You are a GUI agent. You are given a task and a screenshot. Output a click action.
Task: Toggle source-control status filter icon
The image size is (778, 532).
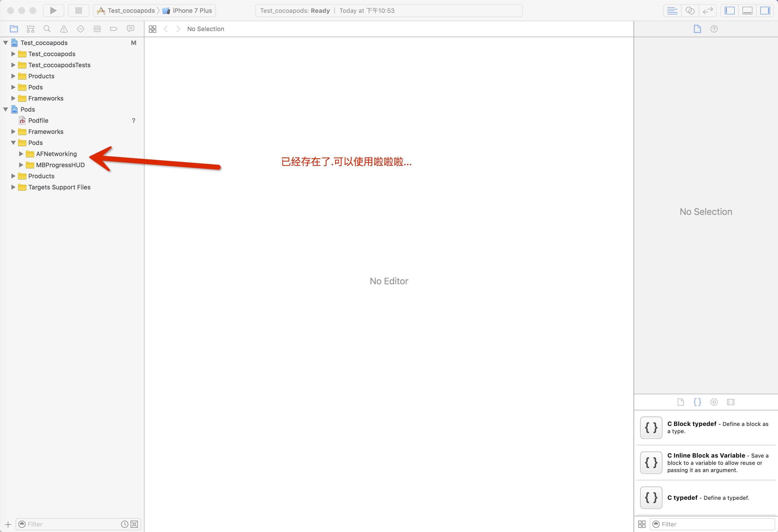coord(134,524)
